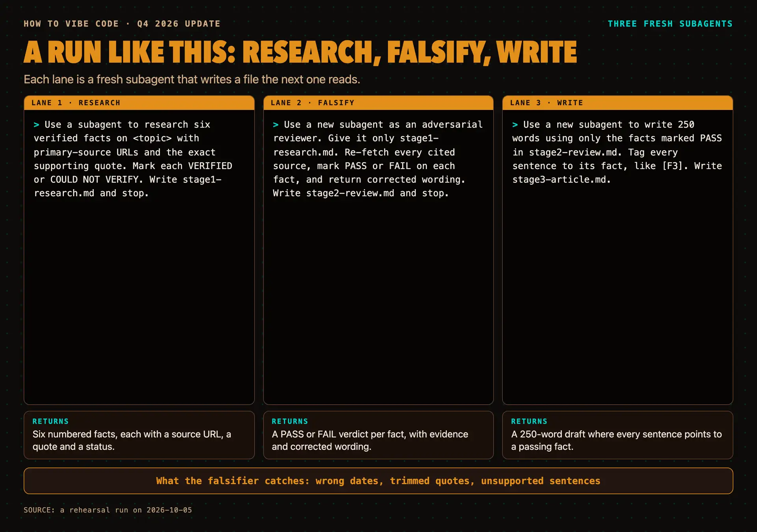This screenshot has height=532, width=757.
Task: Click the prompt arrow in the Write lane
Action: 515,125
